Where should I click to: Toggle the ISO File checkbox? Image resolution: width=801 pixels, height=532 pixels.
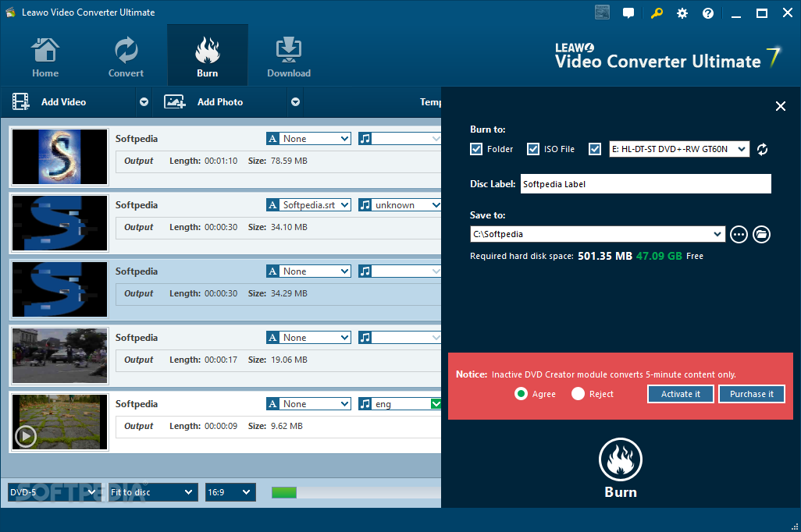click(x=532, y=149)
